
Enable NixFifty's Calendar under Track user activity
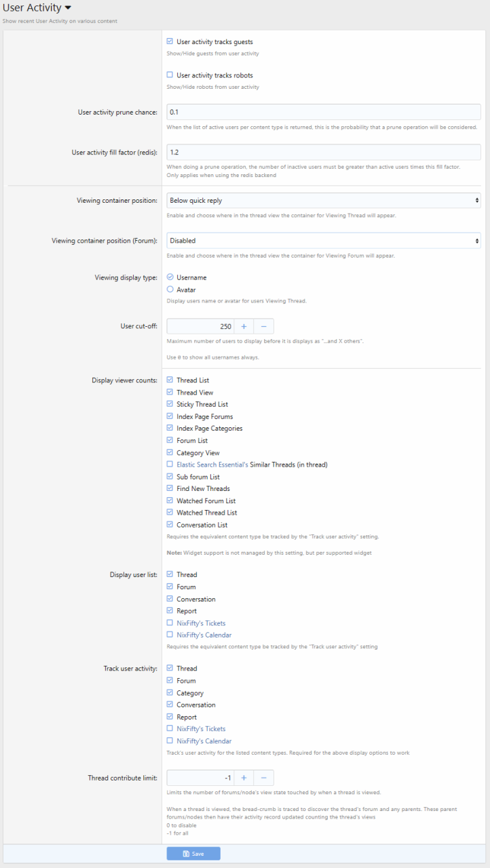tap(170, 741)
